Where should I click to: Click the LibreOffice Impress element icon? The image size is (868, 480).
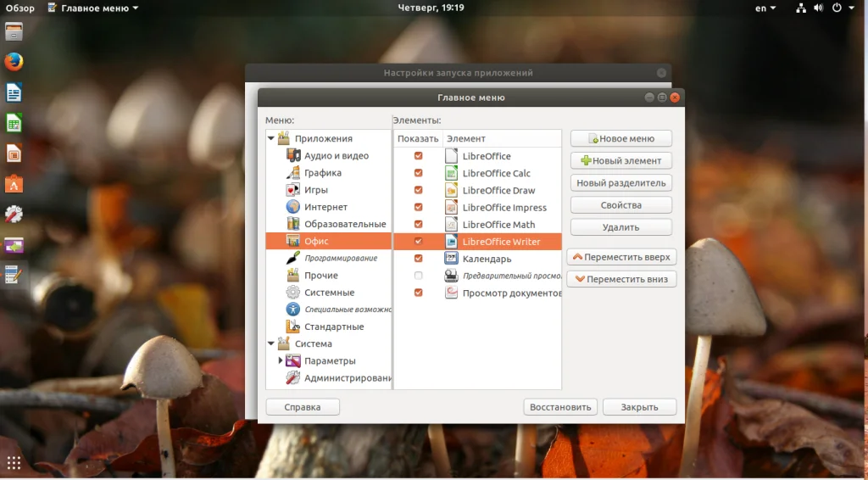pos(451,207)
